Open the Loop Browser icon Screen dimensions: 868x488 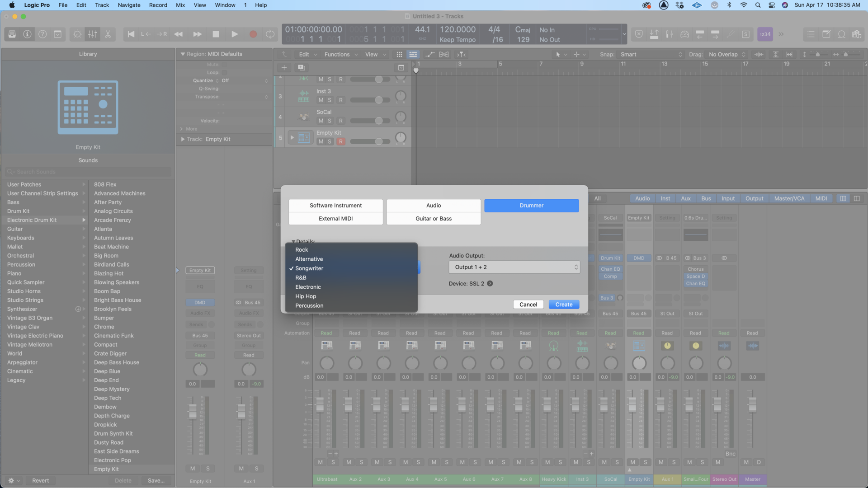point(841,34)
